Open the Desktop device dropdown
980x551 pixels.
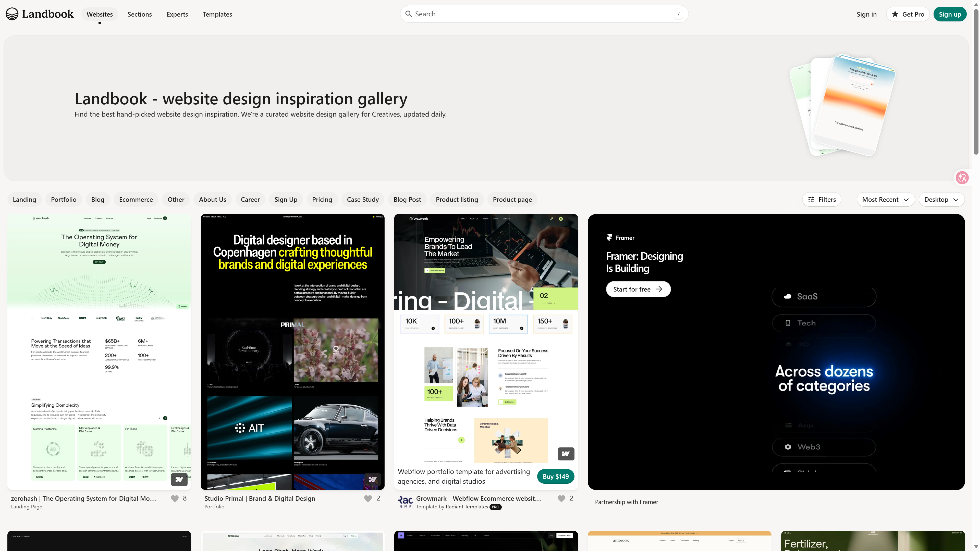click(941, 200)
